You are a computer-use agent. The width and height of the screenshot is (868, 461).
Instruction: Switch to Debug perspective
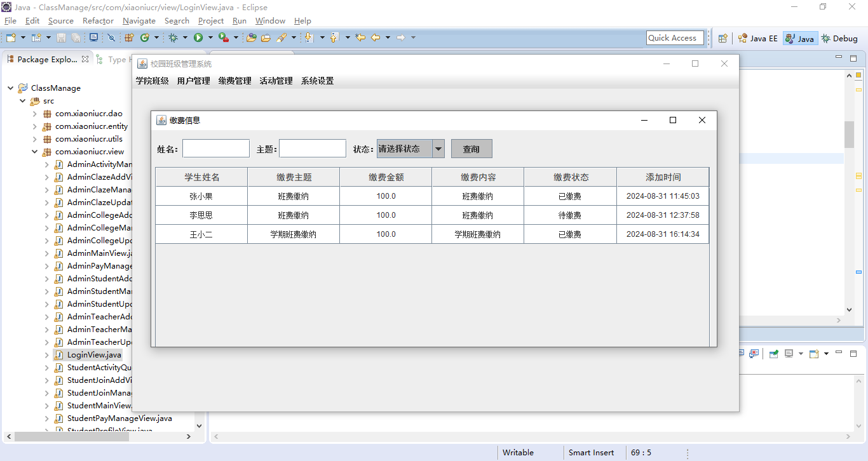point(839,38)
